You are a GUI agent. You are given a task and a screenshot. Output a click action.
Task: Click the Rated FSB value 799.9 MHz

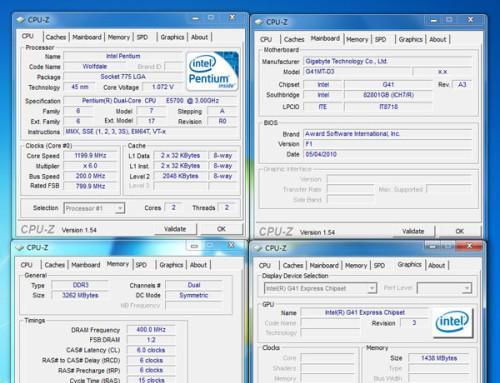90,186
